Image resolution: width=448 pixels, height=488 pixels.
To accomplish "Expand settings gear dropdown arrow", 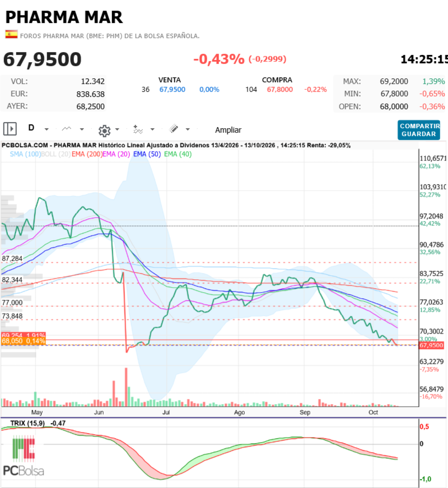I will pos(117,129).
